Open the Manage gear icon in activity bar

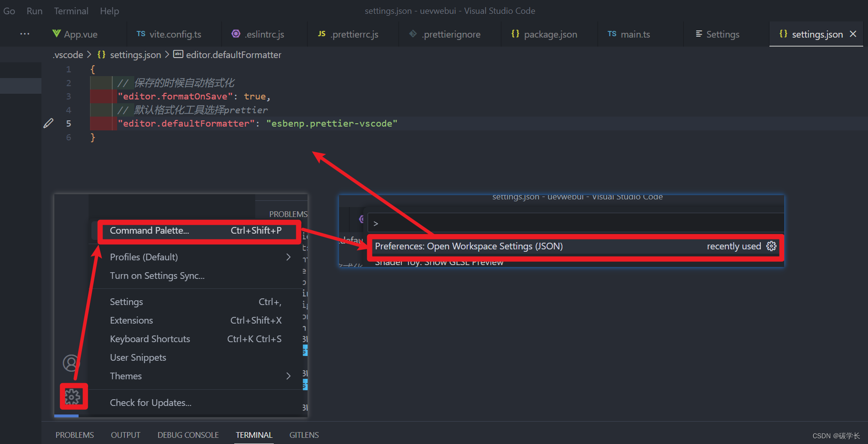[73, 396]
